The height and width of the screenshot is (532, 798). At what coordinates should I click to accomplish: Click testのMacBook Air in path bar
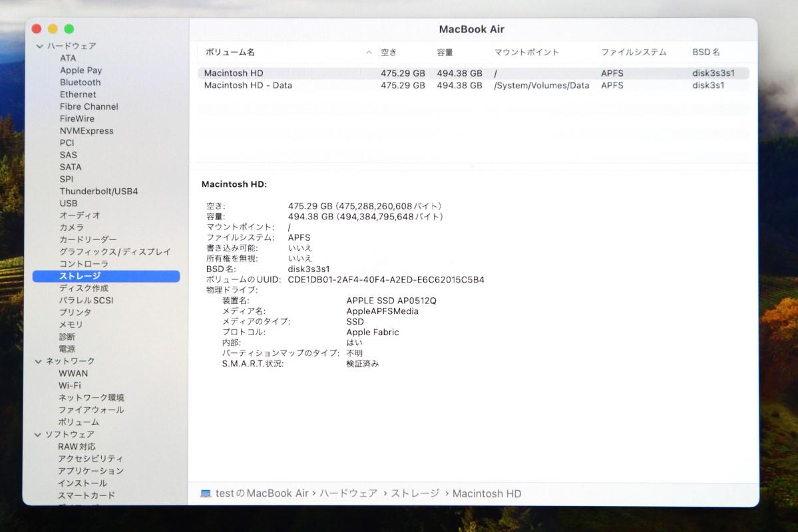[262, 493]
